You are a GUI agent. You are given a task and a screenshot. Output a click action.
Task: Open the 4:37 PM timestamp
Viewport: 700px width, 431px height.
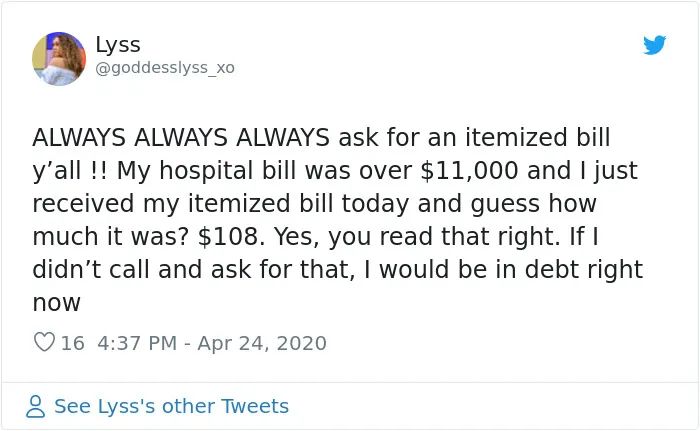tap(137, 343)
